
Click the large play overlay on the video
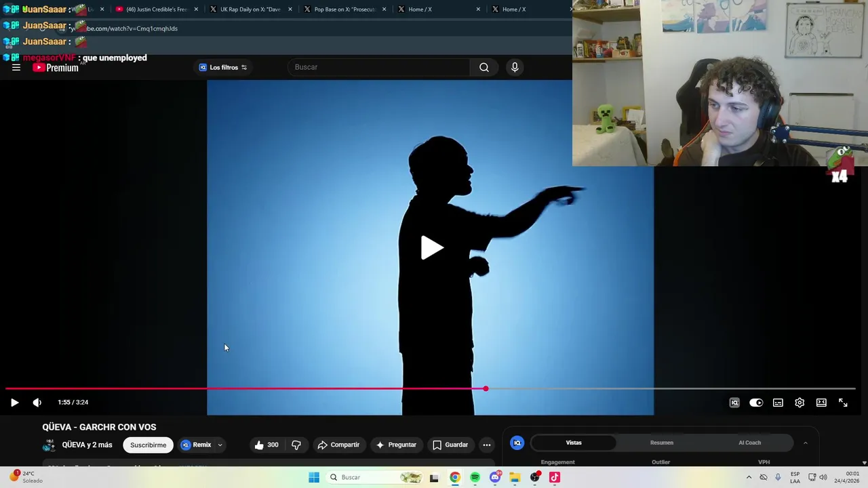[x=431, y=247]
